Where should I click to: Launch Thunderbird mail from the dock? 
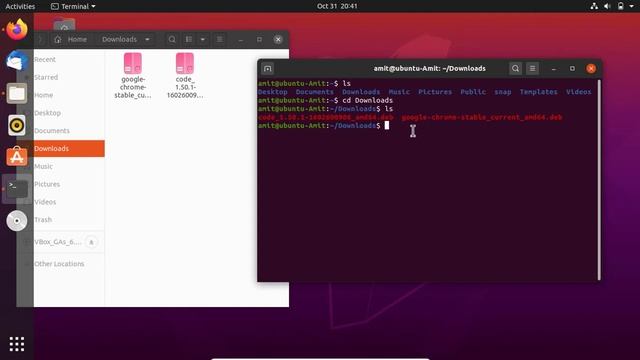click(17, 61)
